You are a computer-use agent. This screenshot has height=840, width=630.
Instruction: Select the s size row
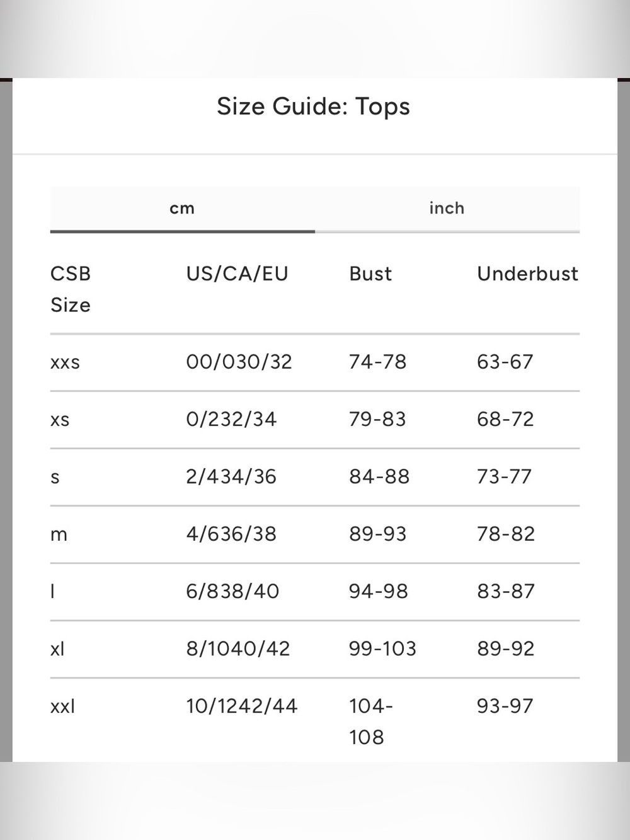point(315,477)
